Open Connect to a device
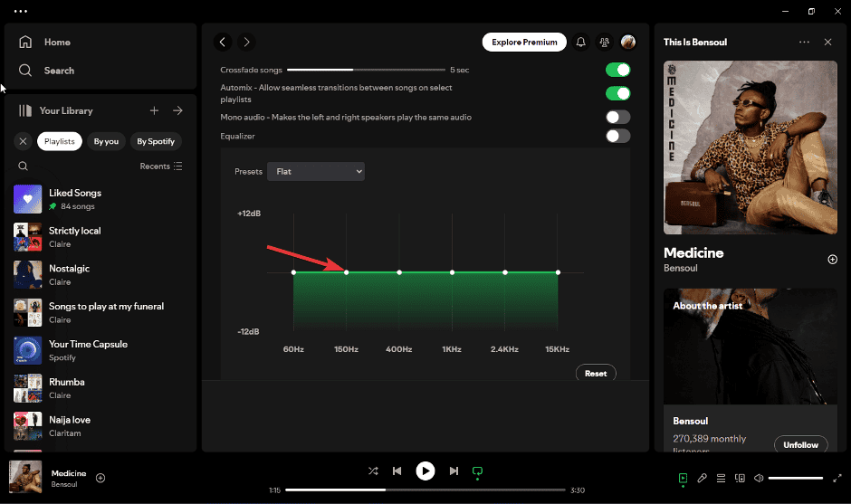Screen dimensions: 851x504 click(740, 478)
